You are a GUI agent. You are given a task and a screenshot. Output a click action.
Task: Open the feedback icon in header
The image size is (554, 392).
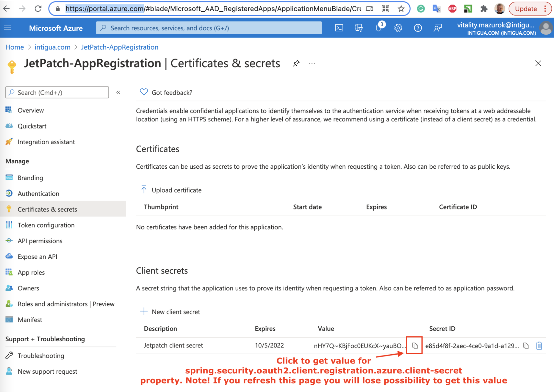click(437, 28)
